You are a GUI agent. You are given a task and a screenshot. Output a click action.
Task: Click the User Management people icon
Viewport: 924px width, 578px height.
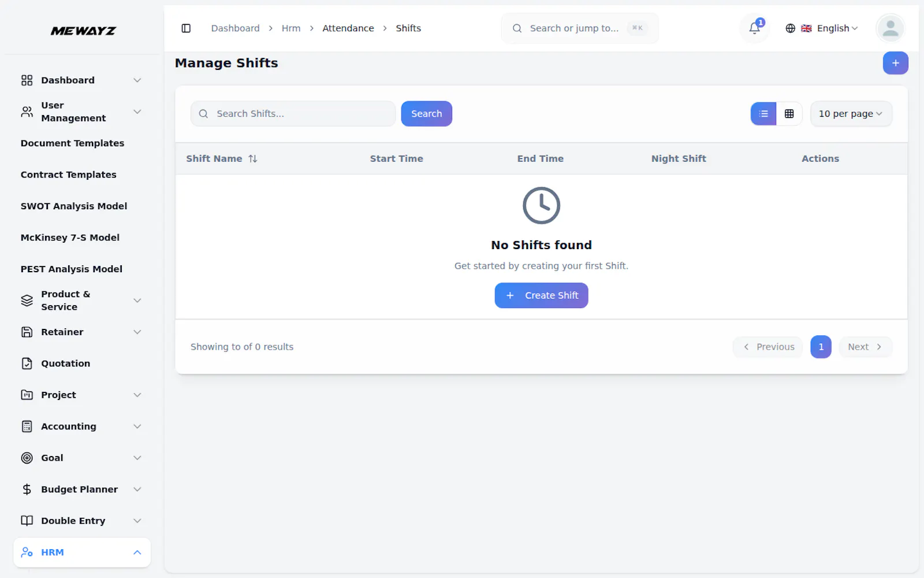27,112
